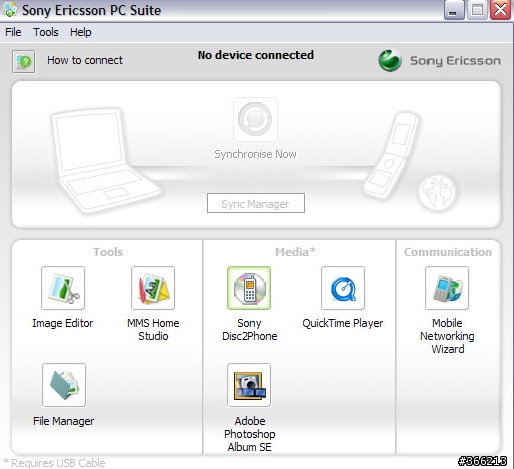Open the Tools menu
The height and width of the screenshot is (469, 514).
(x=46, y=32)
